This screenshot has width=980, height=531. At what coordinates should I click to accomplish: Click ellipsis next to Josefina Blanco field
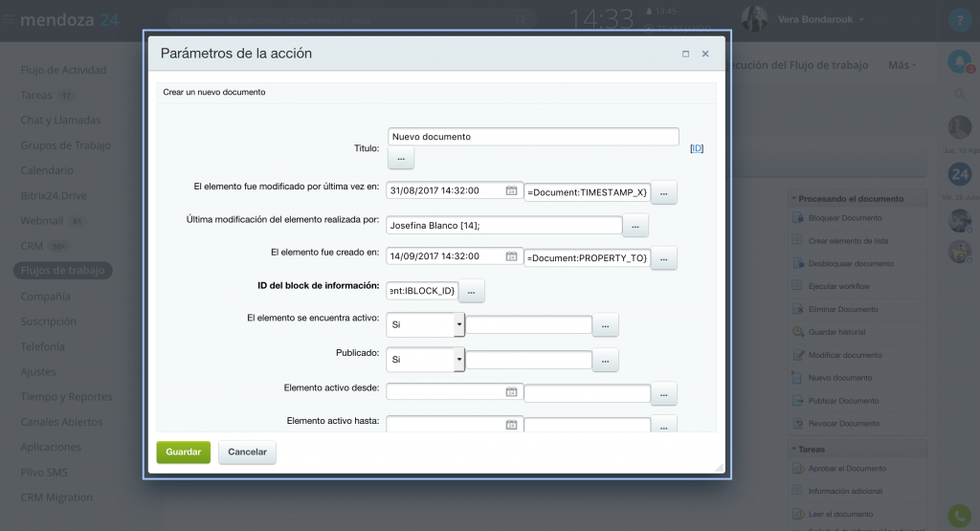[635, 226]
